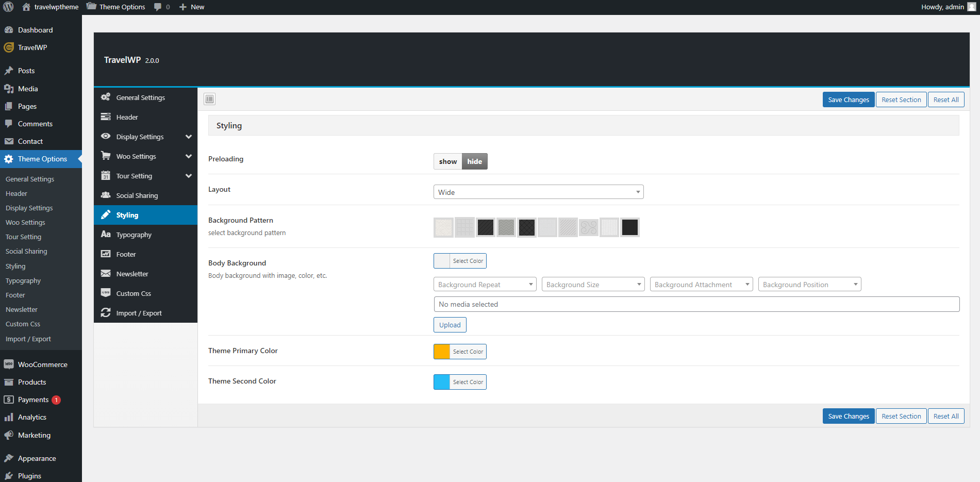Open Import / Export in left submenu
Screen dimensions: 980x482
[28, 339]
